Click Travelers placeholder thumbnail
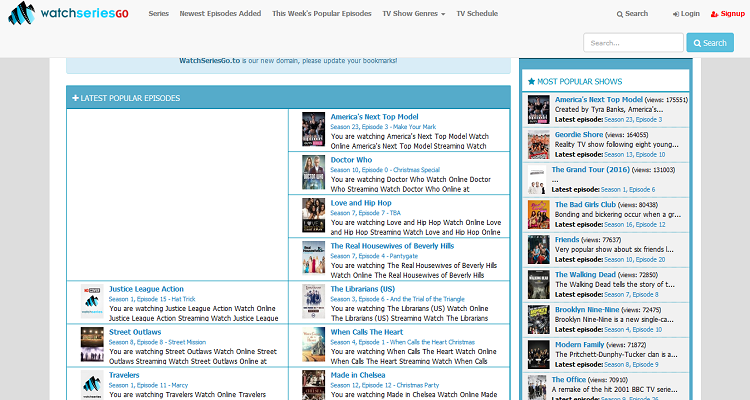Viewport: 750px width, 400px height. tap(92, 385)
